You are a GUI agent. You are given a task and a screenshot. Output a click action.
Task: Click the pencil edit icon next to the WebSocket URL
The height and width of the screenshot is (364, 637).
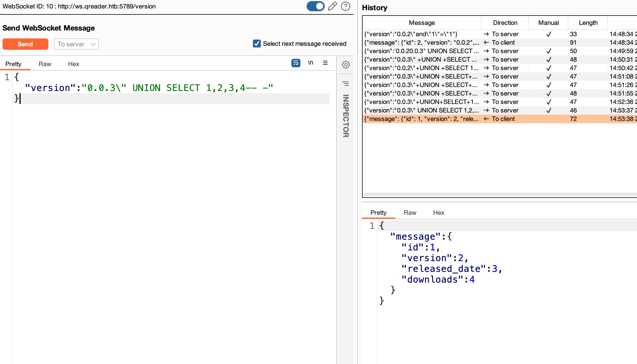click(x=332, y=6)
